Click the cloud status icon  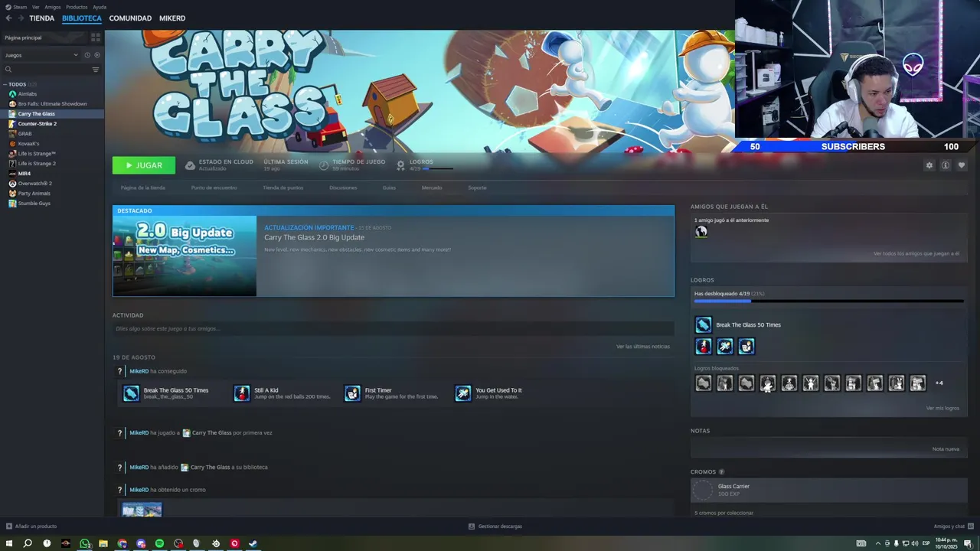(x=190, y=165)
